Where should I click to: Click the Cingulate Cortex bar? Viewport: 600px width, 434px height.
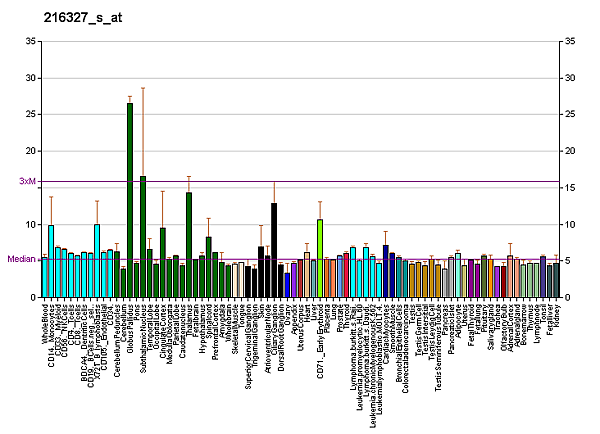point(163,262)
